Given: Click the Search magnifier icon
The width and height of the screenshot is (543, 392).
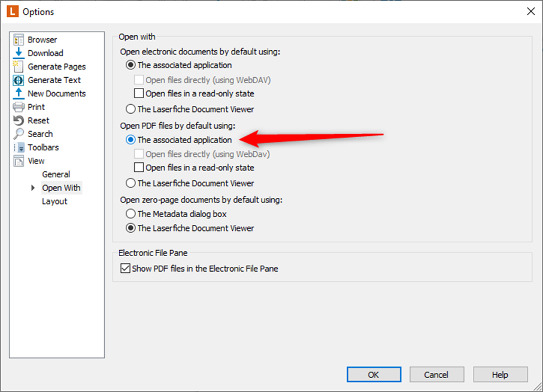Looking at the screenshot, I should [19, 133].
